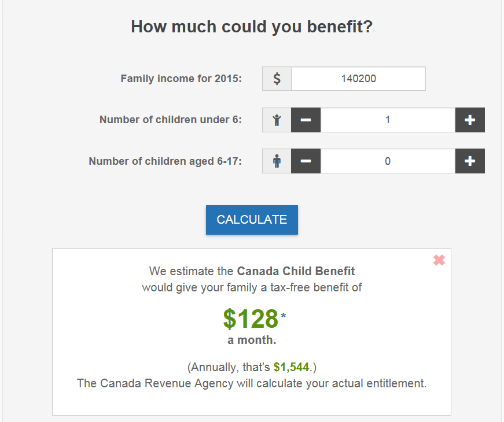Screen dimensions: 504x422
Task: Decrease the number of children aged 6-17
Action: pos(306,161)
